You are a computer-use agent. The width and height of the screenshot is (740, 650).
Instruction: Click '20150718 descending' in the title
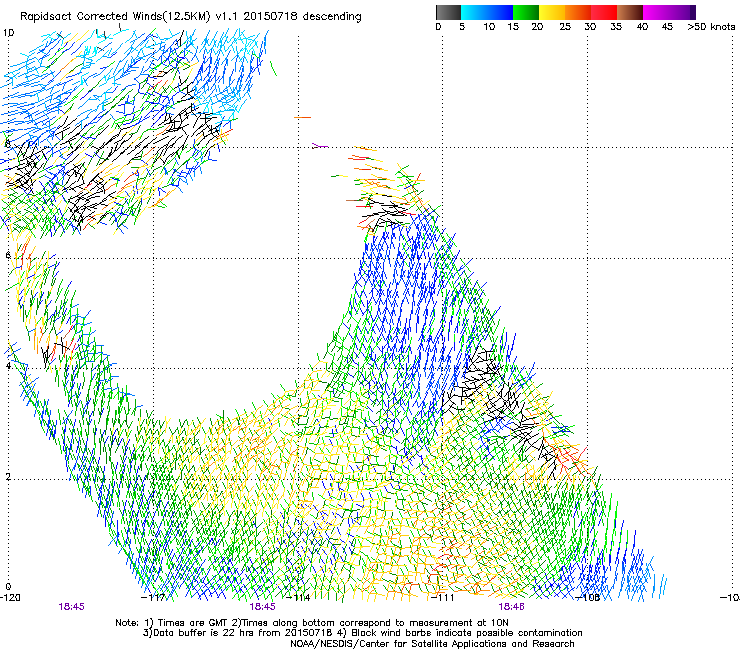coord(303,17)
